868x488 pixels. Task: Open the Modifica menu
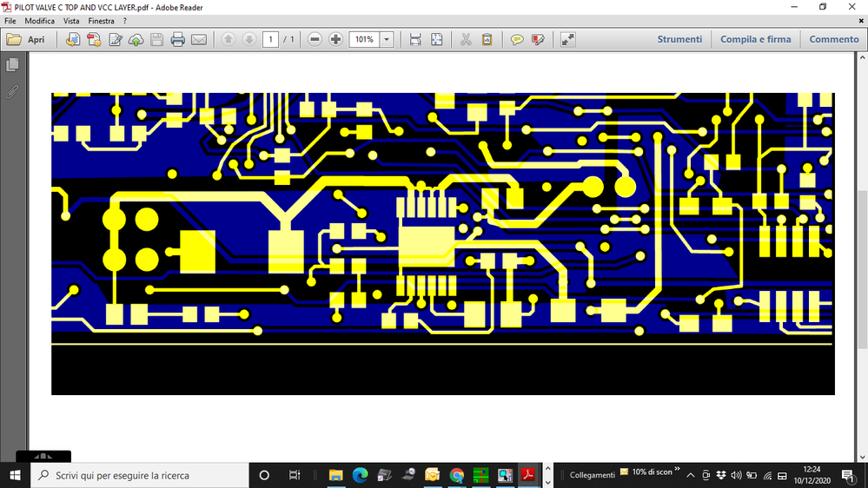(39, 21)
